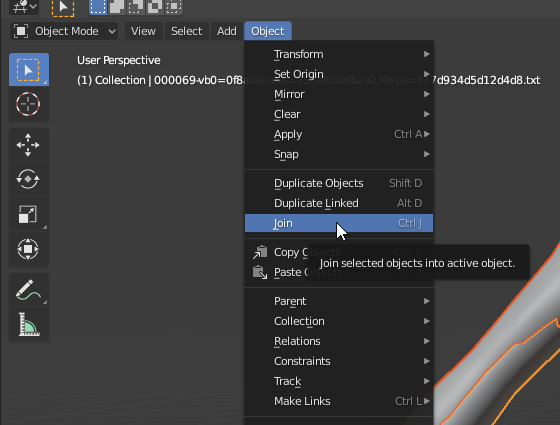Select the Select Box tool
The image size is (560, 425).
29,70
